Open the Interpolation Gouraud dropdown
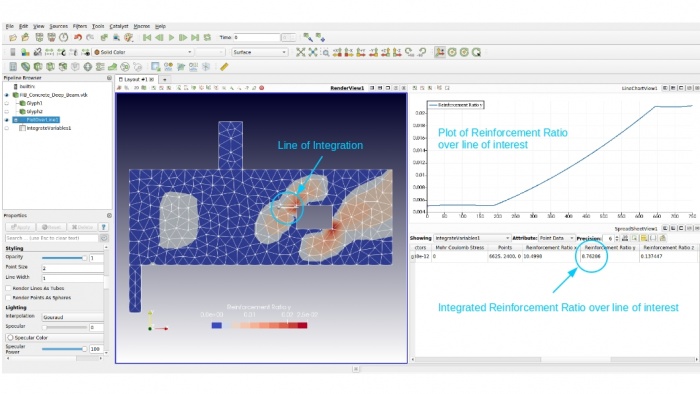The image size is (700, 394). 73,317
